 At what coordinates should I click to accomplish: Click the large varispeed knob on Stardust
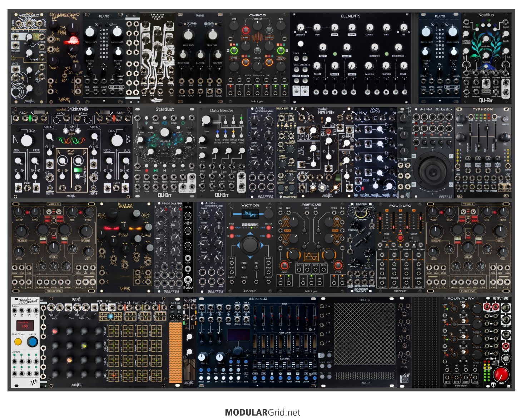164,132
